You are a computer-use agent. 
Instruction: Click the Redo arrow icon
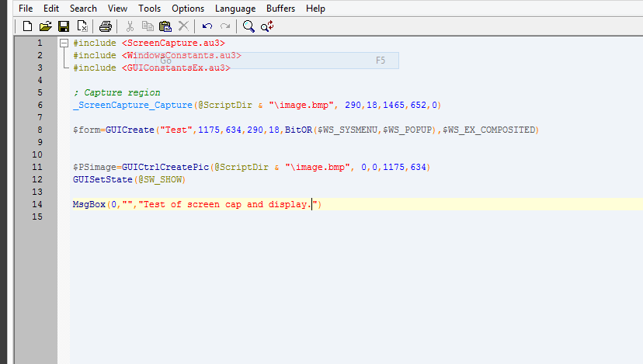click(224, 26)
